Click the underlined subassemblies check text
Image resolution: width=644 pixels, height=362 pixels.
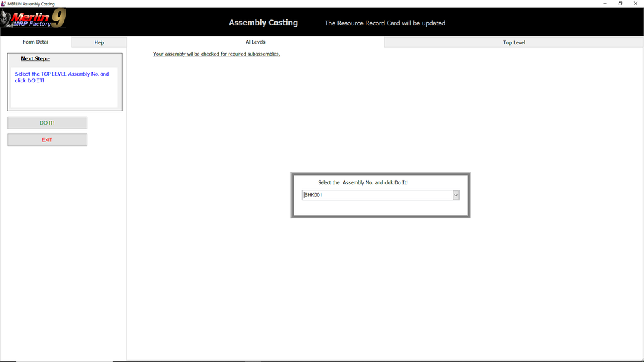point(216,54)
